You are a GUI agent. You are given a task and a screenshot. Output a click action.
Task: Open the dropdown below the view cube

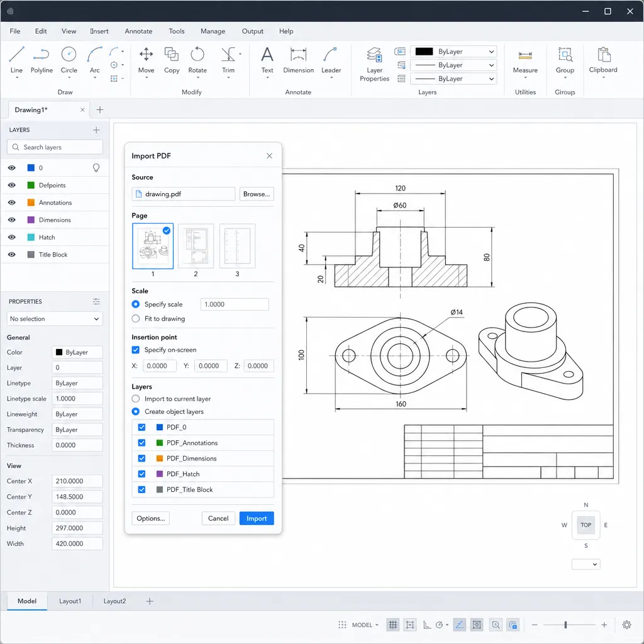pyautogui.click(x=586, y=564)
